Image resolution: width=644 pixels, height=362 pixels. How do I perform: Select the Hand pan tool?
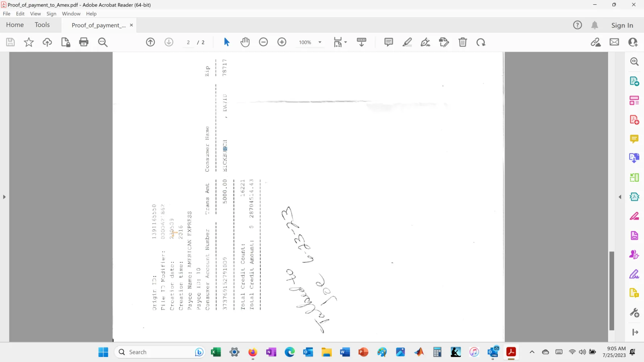coord(245,42)
